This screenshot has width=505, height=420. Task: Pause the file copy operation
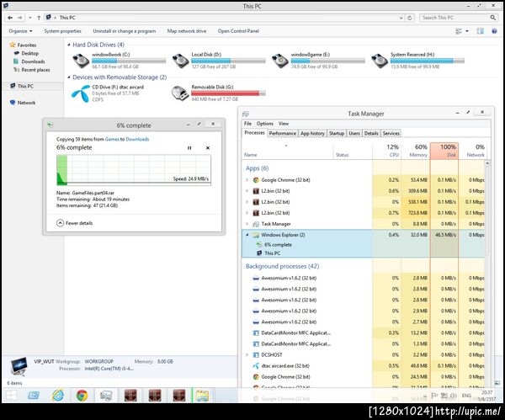pyautogui.click(x=189, y=148)
